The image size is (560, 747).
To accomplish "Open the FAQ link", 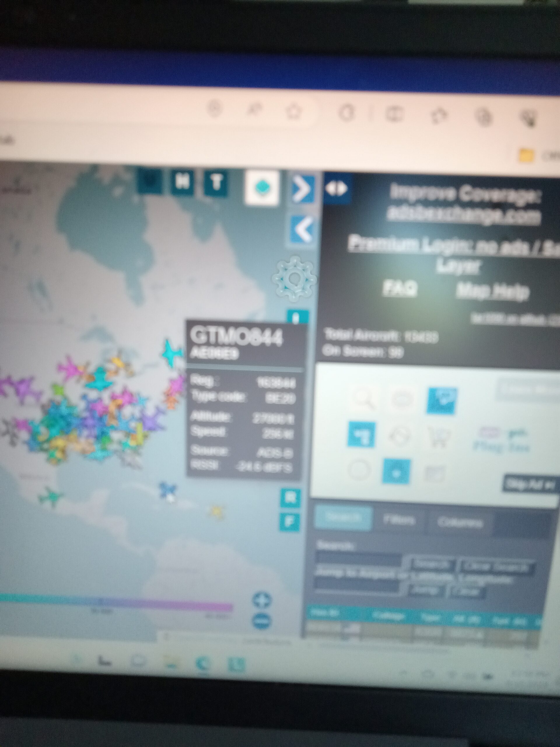I will tap(400, 288).
